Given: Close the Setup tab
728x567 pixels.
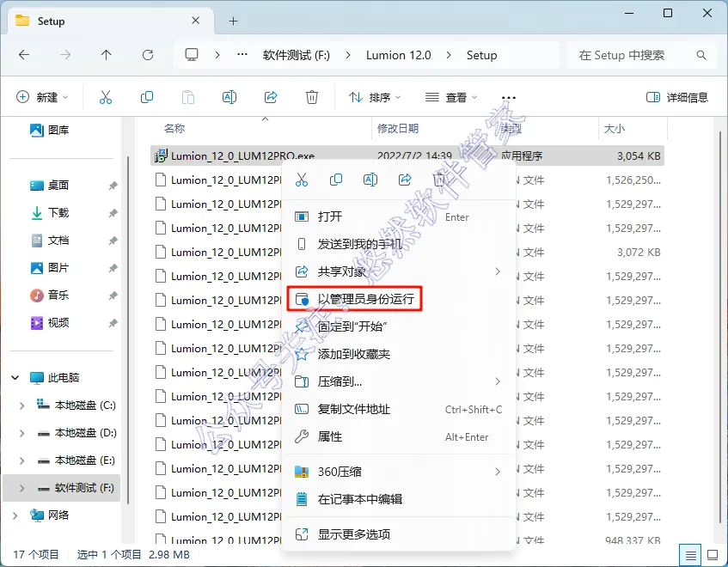Looking at the screenshot, I should 195,21.
